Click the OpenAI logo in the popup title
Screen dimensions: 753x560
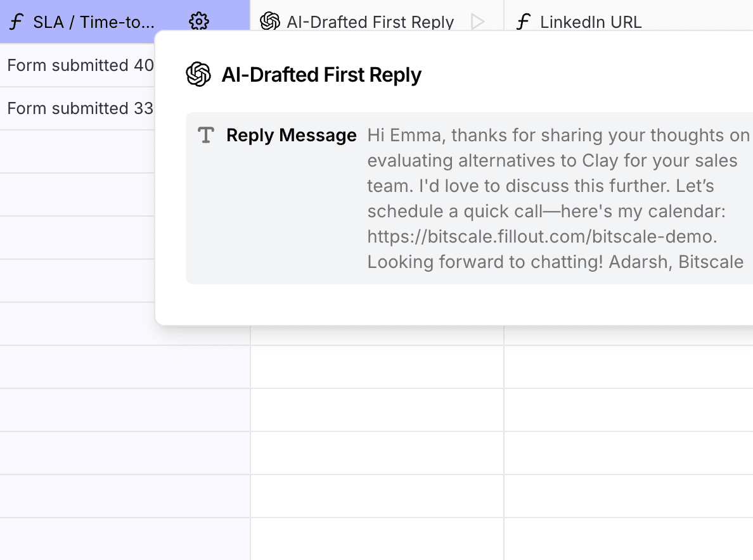pos(198,74)
